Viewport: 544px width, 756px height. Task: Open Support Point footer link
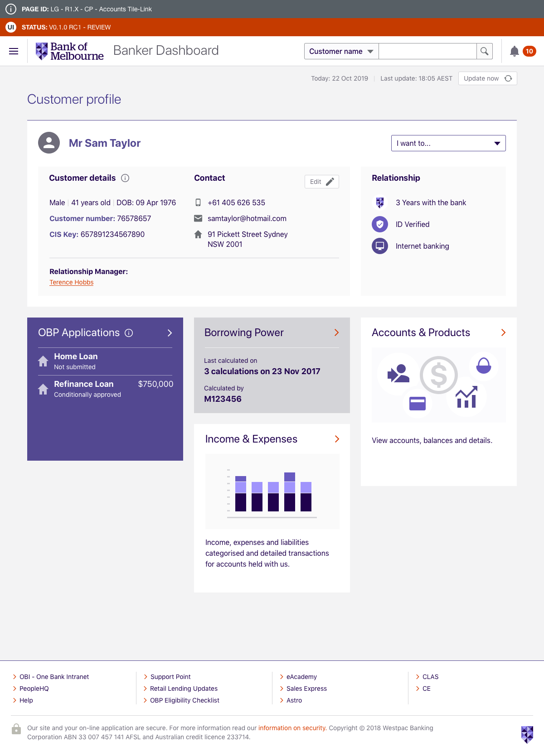pos(170,677)
